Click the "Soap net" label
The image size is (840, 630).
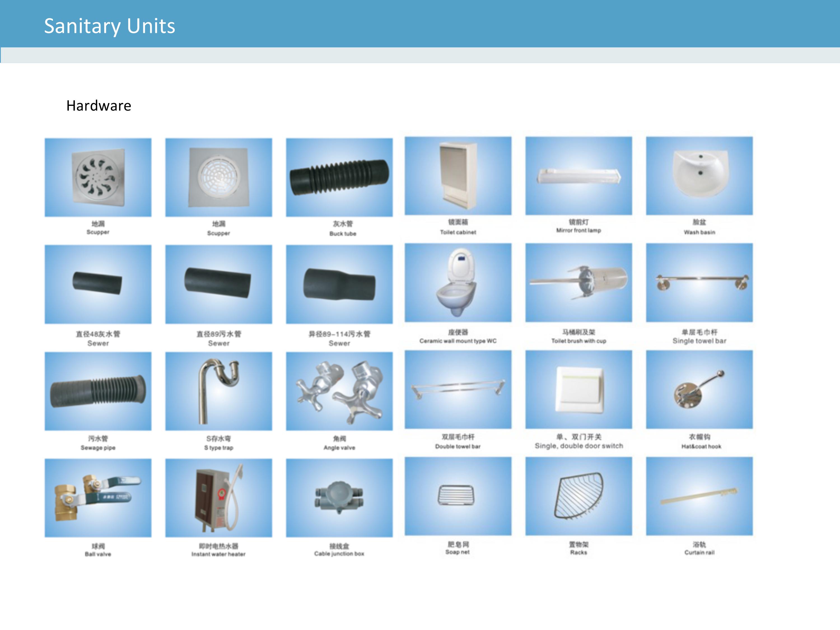pyautogui.click(x=458, y=552)
